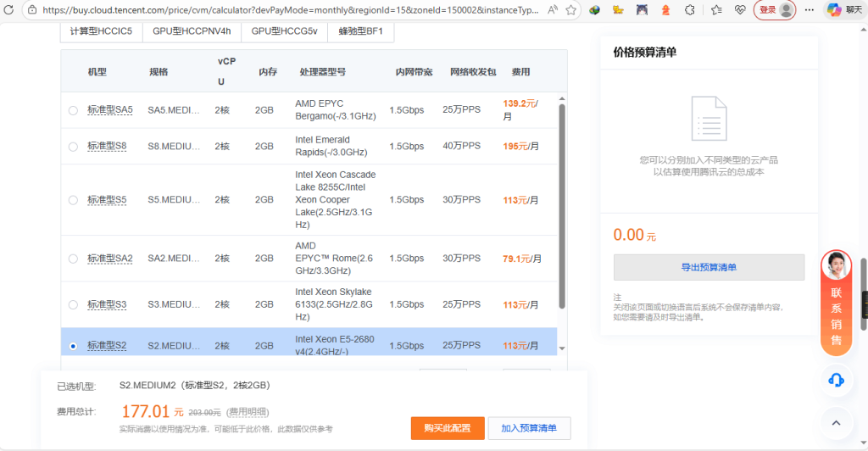
Task: Open the browser extensions puzzle icon
Action: pyautogui.click(x=689, y=10)
